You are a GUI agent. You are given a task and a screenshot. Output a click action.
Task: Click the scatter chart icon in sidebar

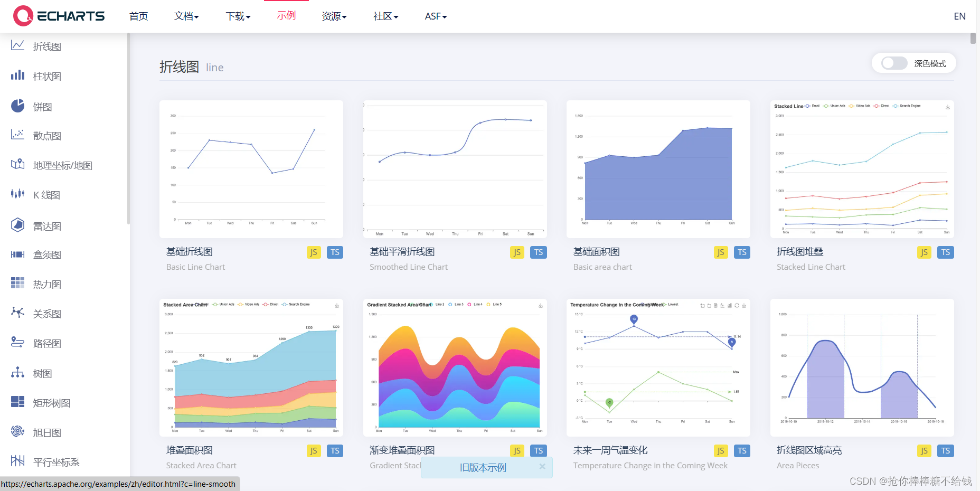click(x=18, y=135)
